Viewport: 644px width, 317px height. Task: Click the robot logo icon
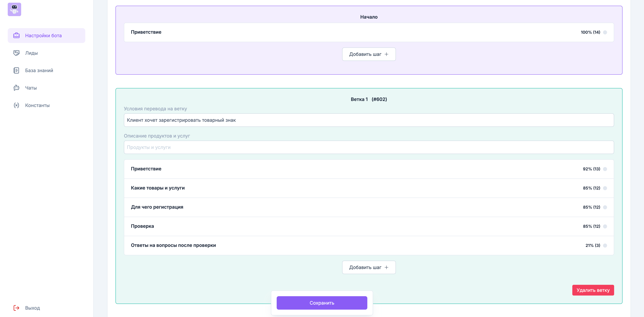click(14, 9)
